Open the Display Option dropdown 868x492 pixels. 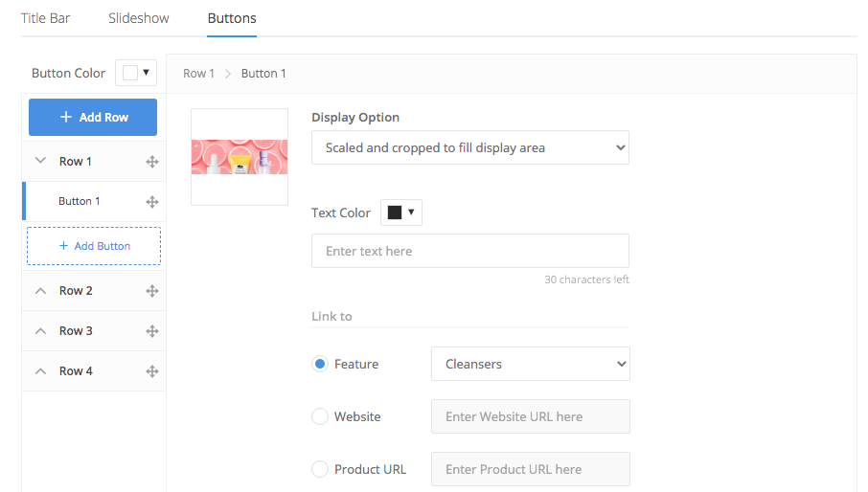469,147
